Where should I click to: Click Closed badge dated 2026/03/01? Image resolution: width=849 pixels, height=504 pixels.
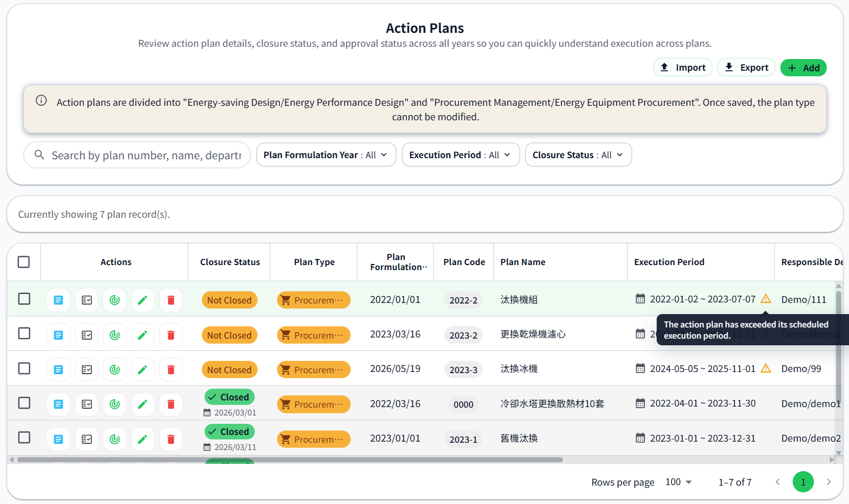click(x=230, y=397)
